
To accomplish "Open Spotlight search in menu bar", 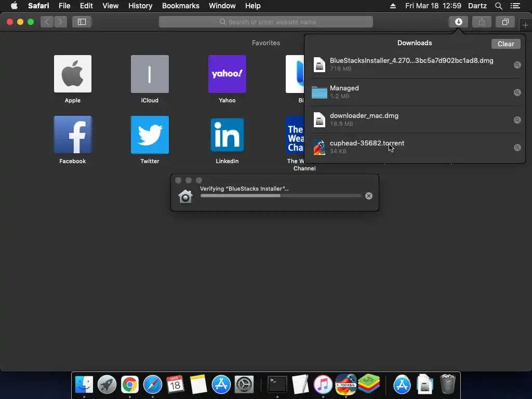I will pyautogui.click(x=498, y=6).
